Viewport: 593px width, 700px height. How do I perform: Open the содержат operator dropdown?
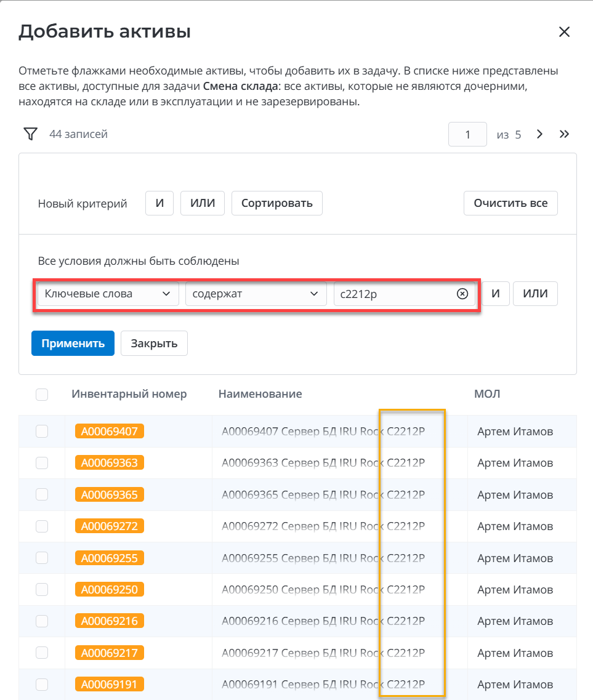(256, 294)
